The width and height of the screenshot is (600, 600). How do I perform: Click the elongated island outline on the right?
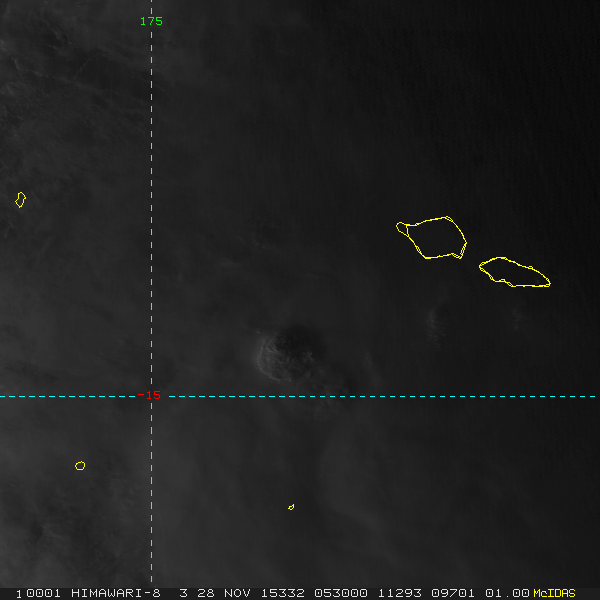[x=514, y=272]
